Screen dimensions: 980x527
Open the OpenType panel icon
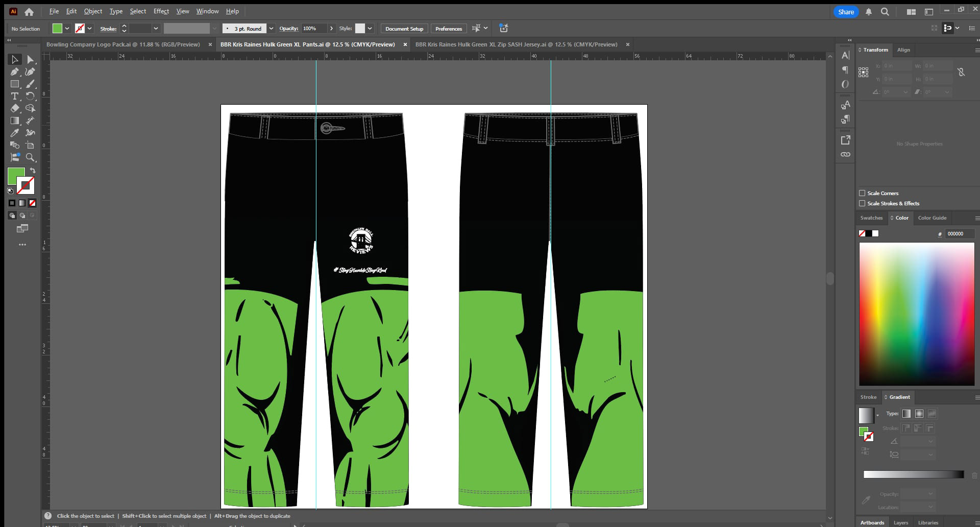pyautogui.click(x=845, y=84)
